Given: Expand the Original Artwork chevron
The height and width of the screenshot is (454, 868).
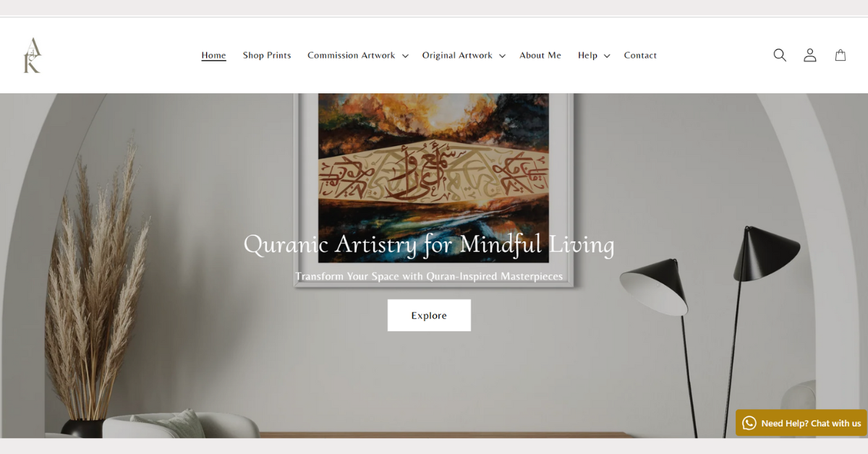Looking at the screenshot, I should coord(502,56).
